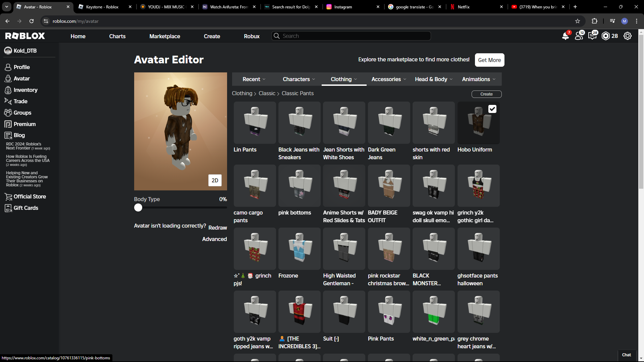Go to the Create nav item
Viewport: 644px width, 362px height.
(212, 36)
